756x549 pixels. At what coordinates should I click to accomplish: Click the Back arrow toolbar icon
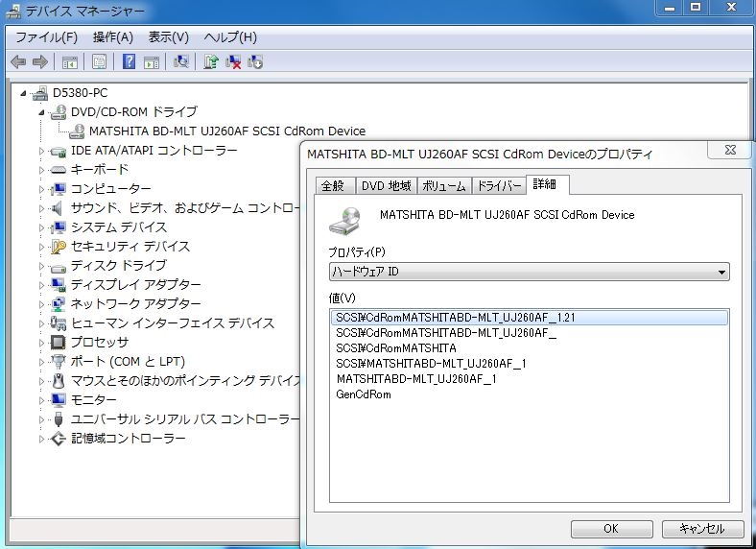18,61
